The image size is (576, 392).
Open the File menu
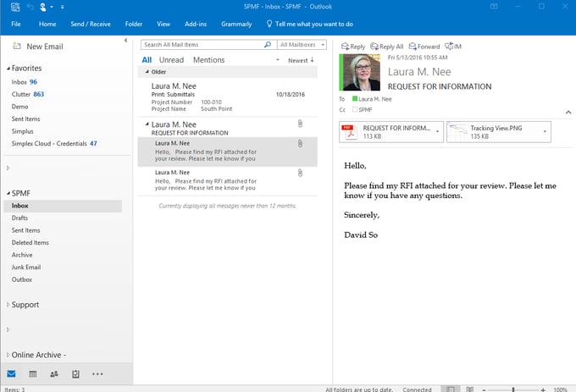16,24
